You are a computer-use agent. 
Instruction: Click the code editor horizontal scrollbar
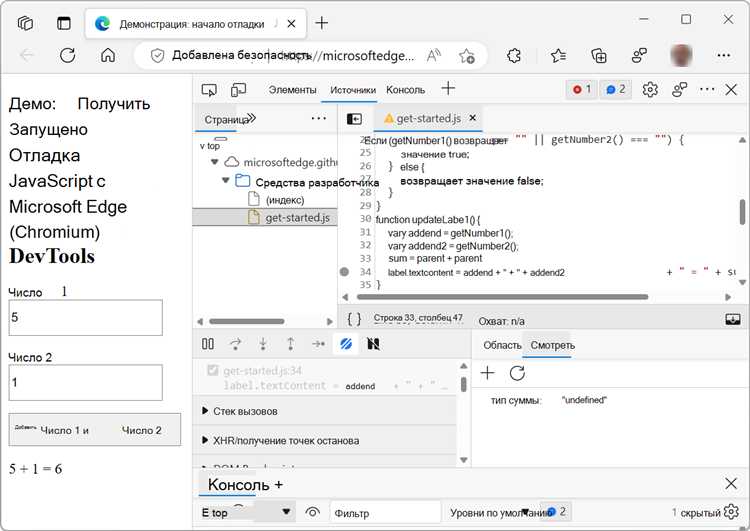click(502, 297)
